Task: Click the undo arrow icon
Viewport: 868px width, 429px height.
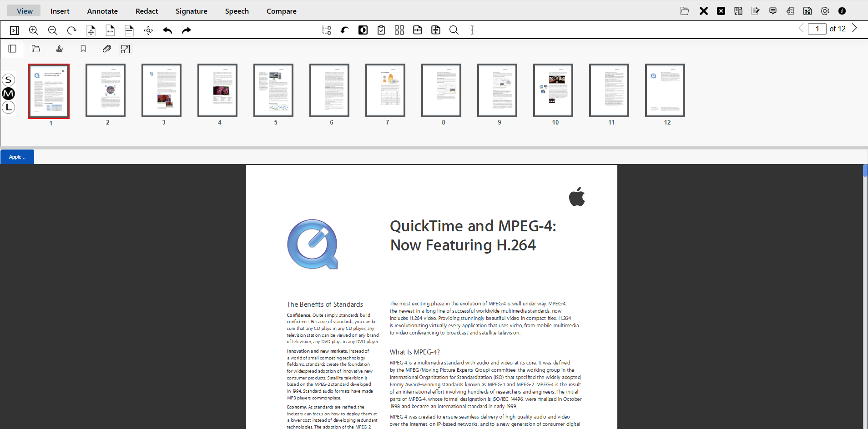Action: click(x=167, y=30)
